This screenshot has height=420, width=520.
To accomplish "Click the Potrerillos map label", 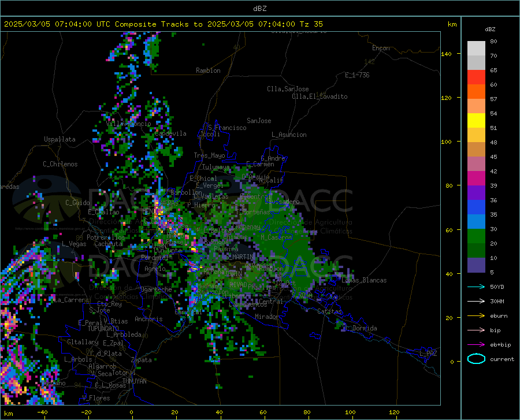I will coord(106,237).
